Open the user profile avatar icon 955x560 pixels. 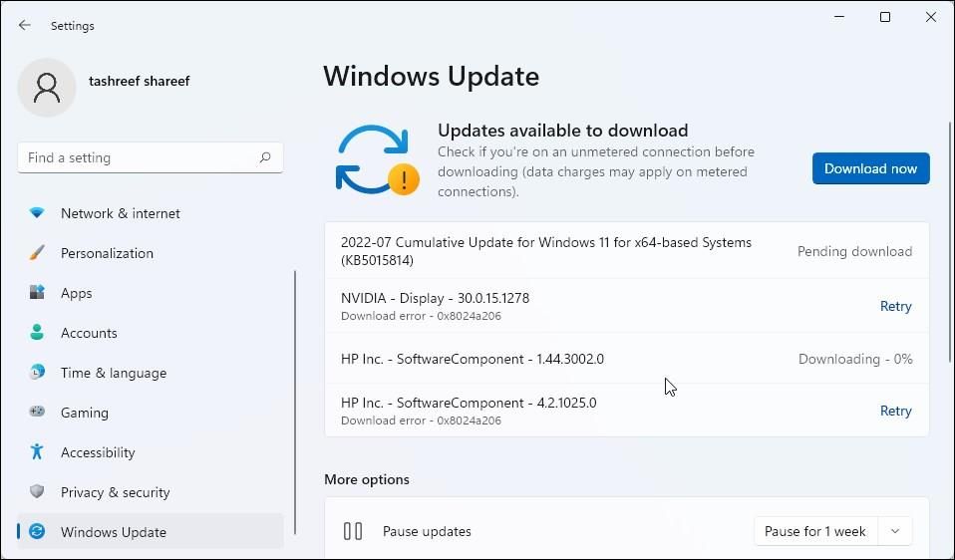click(x=47, y=88)
